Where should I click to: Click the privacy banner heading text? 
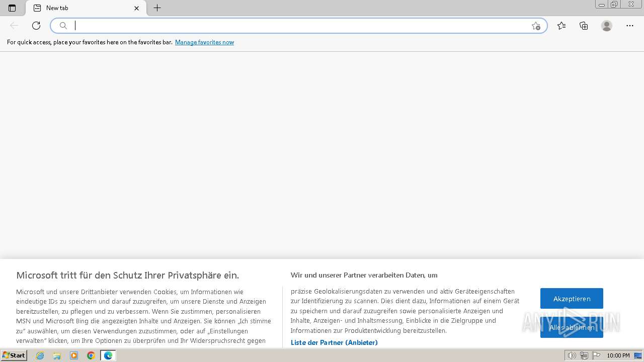pyautogui.click(x=128, y=275)
